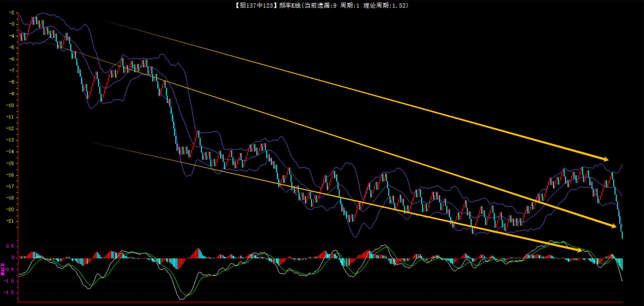Click the -14 value on the price axis
Viewport: 644px width, 306px height.
10,152
